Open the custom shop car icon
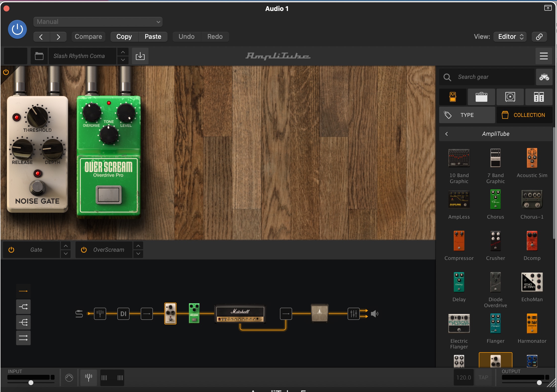This screenshot has height=392, width=557. pos(544,77)
